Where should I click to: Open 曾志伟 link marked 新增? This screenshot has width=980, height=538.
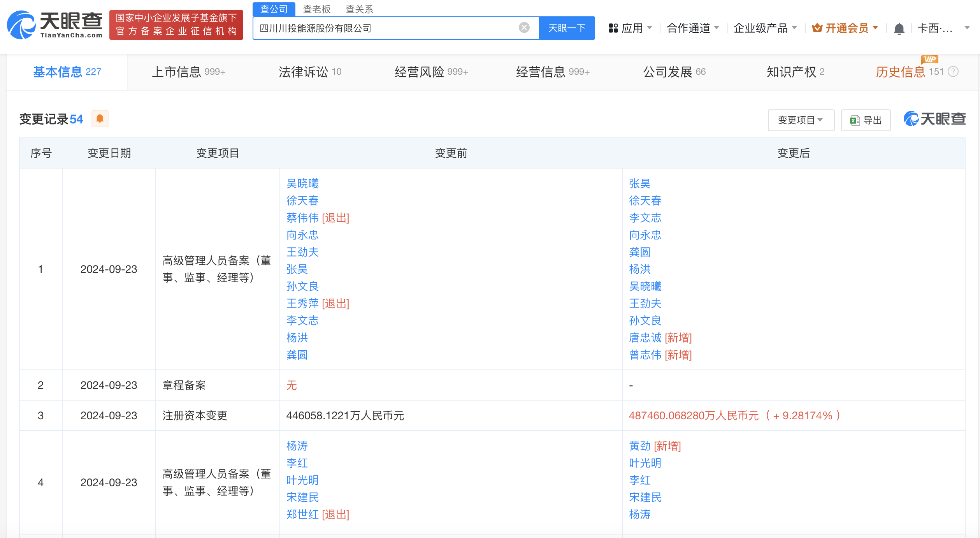pyautogui.click(x=645, y=355)
